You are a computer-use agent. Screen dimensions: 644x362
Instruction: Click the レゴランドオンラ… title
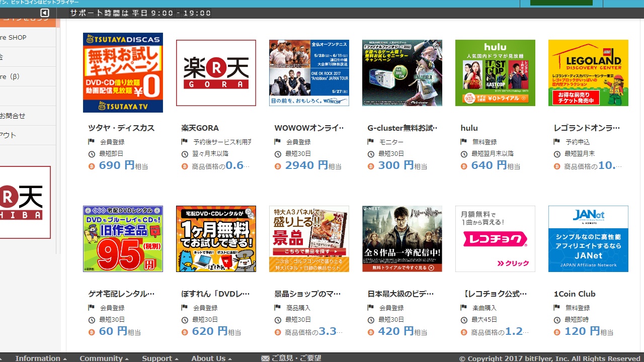coord(587,128)
